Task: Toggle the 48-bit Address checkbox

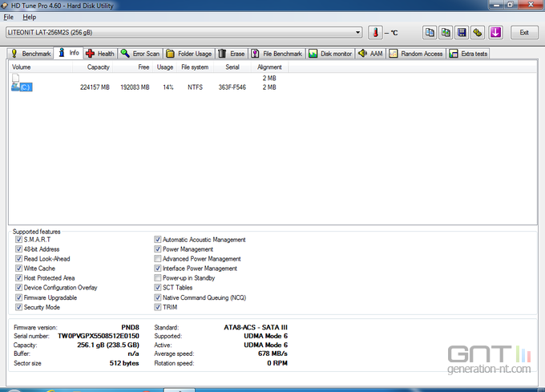Action: tap(18, 249)
